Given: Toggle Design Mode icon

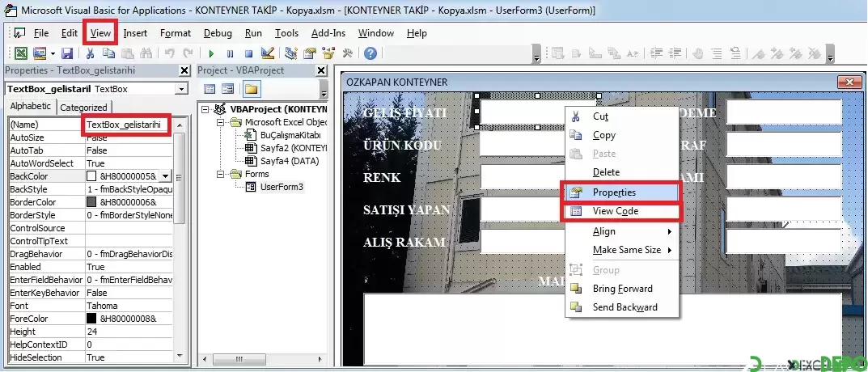Looking at the screenshot, I should click(x=268, y=53).
